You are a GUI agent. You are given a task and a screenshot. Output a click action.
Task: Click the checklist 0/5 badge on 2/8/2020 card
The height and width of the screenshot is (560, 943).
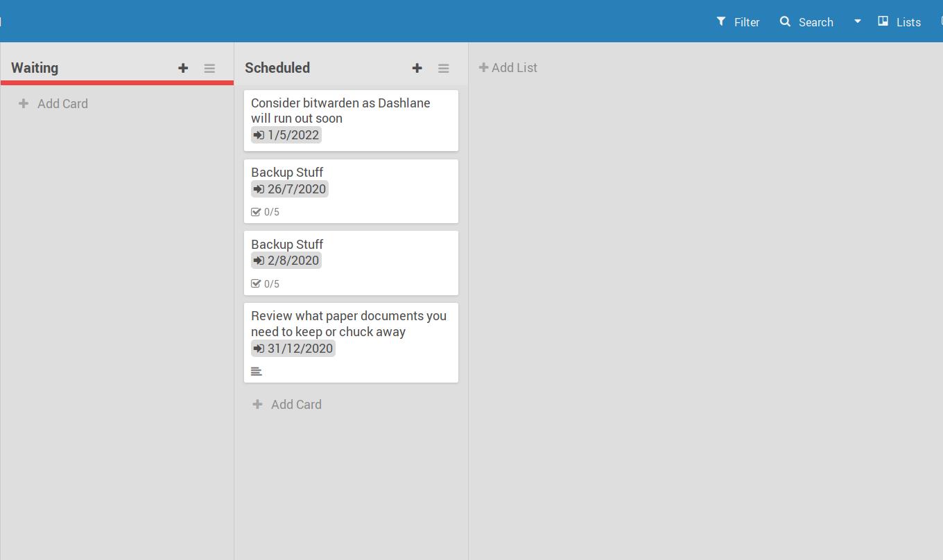click(266, 284)
